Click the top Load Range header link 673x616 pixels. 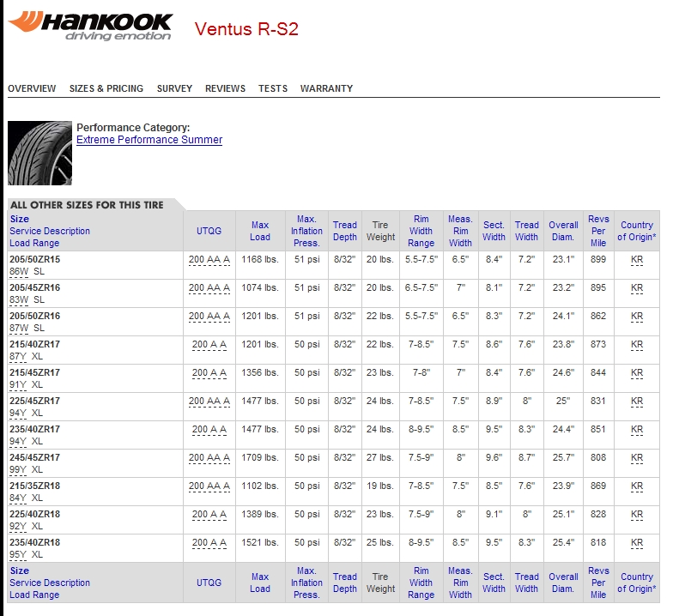point(34,243)
